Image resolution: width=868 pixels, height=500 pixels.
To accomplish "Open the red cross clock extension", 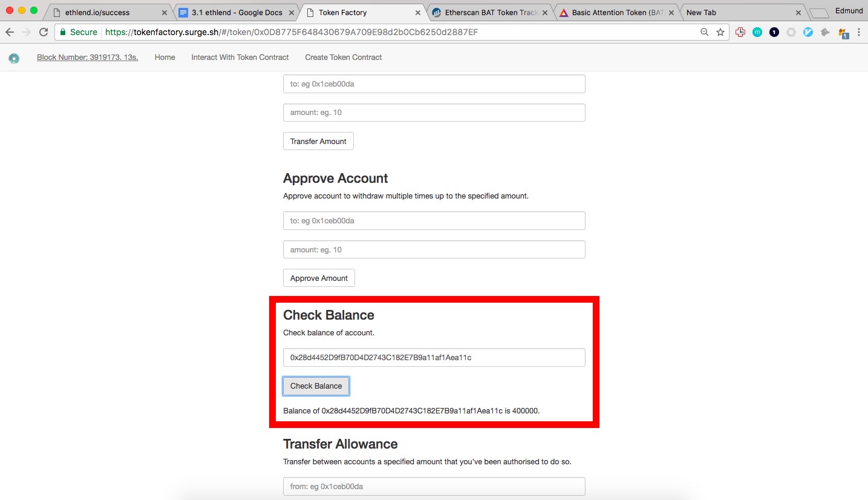I will pos(740,32).
